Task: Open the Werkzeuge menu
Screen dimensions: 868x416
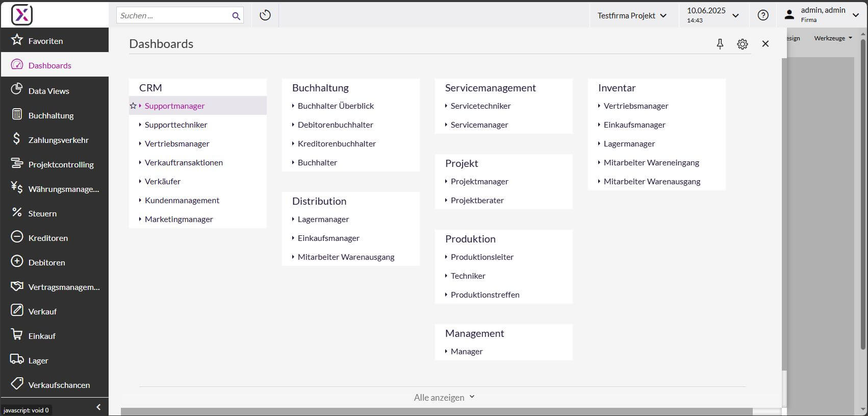Action: click(x=832, y=38)
